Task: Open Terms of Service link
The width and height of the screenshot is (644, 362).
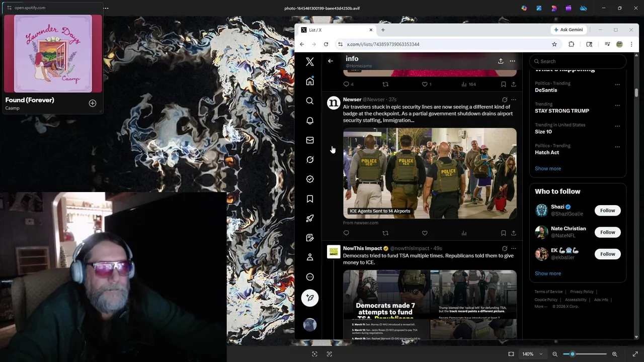Action: [548, 292]
